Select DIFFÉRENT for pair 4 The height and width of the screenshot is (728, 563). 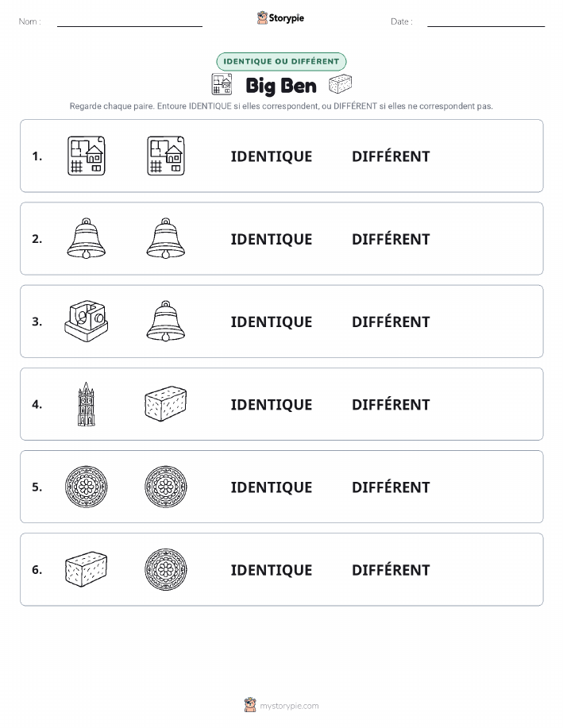click(x=391, y=404)
